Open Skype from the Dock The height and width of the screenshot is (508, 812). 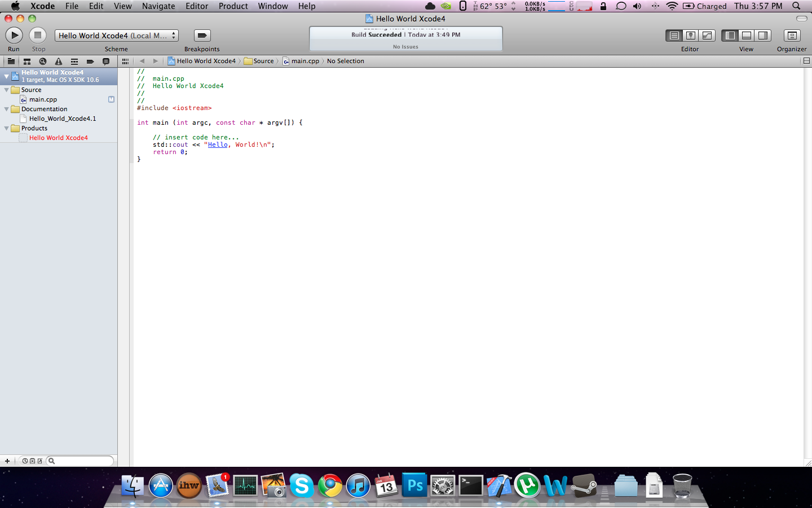[x=302, y=486]
